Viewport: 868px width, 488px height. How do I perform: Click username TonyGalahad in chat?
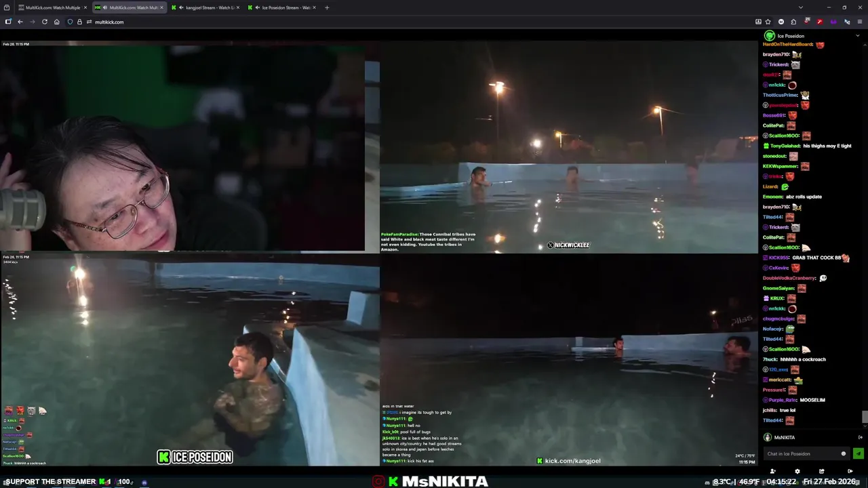785,146
